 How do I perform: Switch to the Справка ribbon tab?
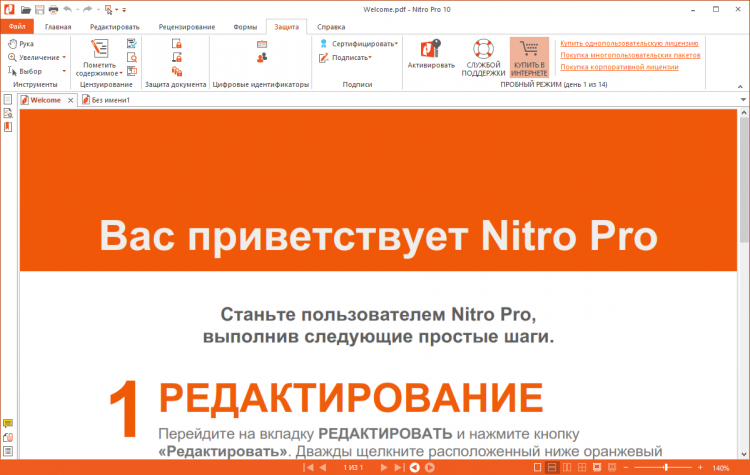point(331,27)
